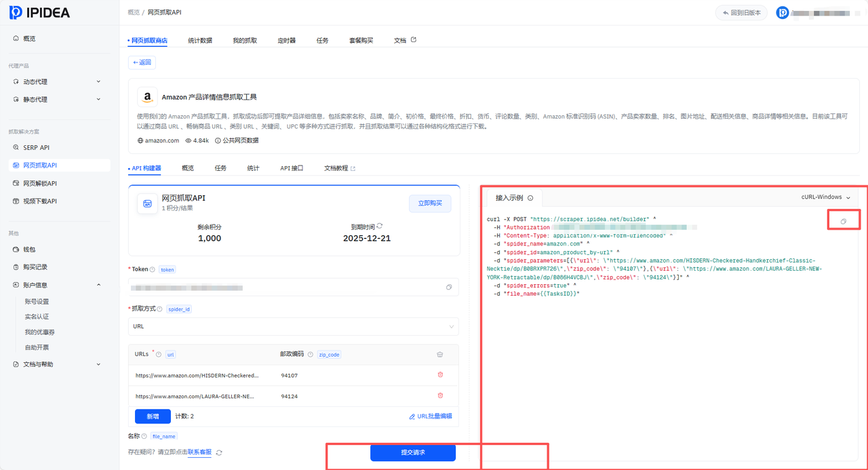Viewport: 868px width, 470px height.
Task: Select the API 接口 sub-tab
Action: tap(292, 168)
